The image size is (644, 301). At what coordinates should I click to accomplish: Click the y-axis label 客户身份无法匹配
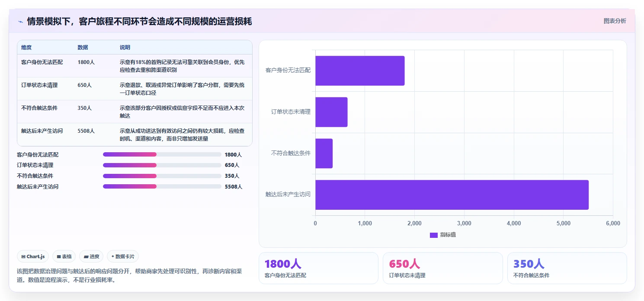click(288, 70)
